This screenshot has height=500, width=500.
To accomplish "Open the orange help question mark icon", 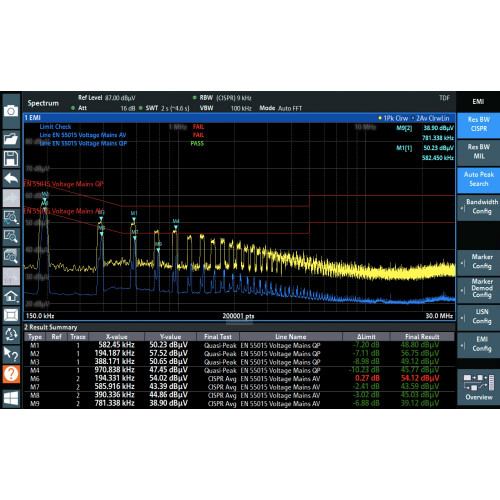I will point(11,374).
